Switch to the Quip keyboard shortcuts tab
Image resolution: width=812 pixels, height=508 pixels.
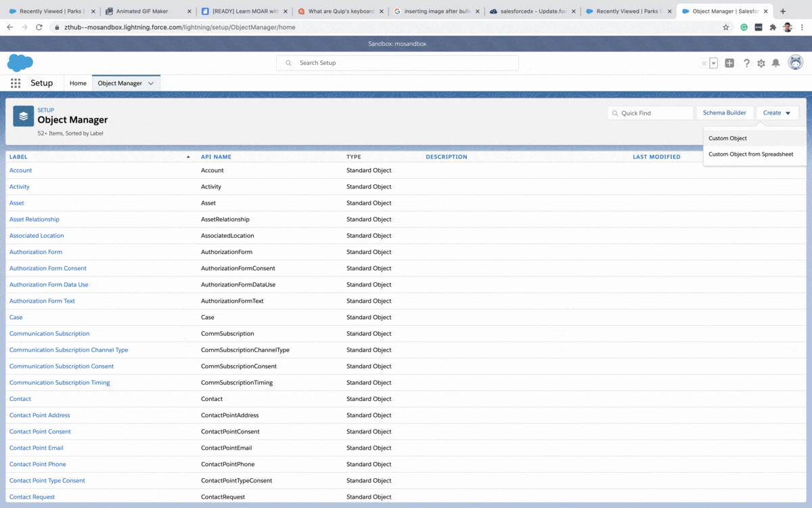(x=340, y=12)
